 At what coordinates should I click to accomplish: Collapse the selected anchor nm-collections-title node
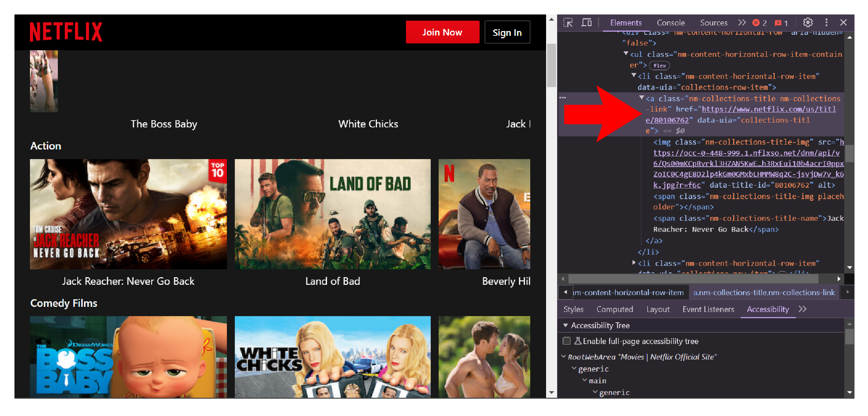coord(641,97)
